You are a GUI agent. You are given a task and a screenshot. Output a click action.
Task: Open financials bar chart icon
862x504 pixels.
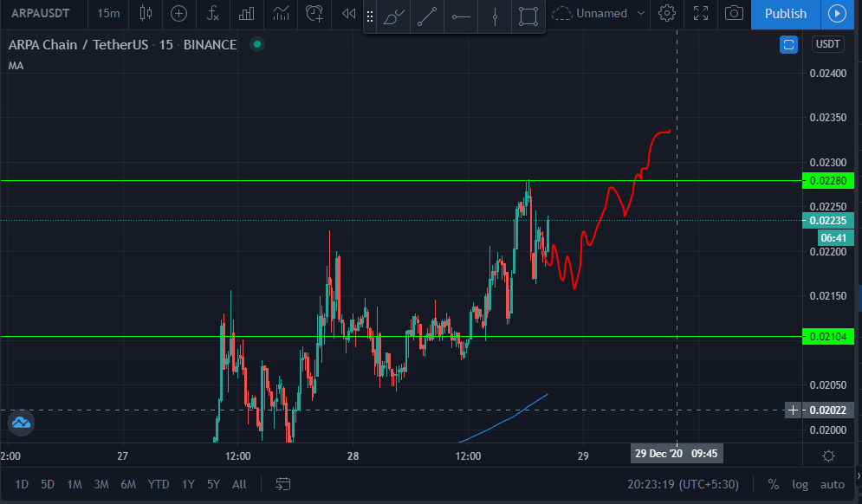click(x=246, y=13)
